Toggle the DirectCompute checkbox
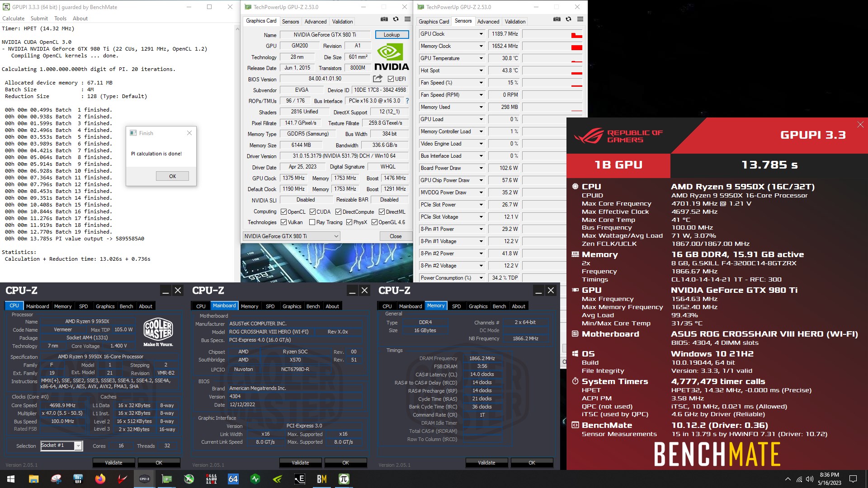The width and height of the screenshot is (868, 488). tap(338, 211)
